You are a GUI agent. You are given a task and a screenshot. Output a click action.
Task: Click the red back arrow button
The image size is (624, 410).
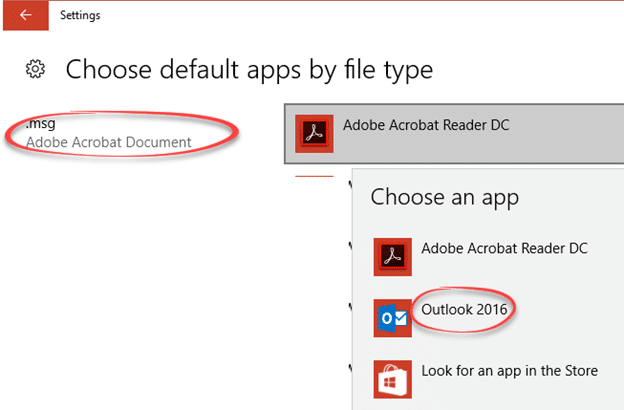point(24,15)
